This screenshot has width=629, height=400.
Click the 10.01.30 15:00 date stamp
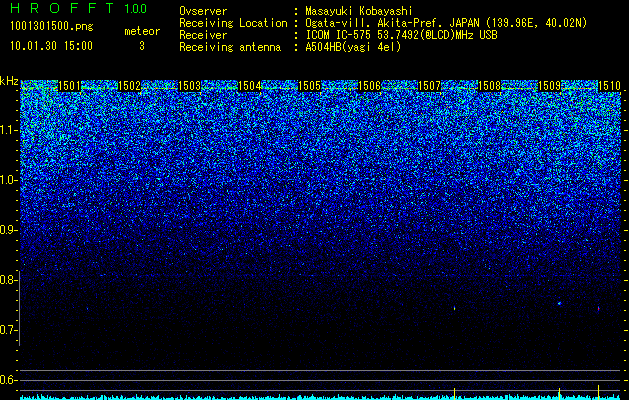[51, 46]
